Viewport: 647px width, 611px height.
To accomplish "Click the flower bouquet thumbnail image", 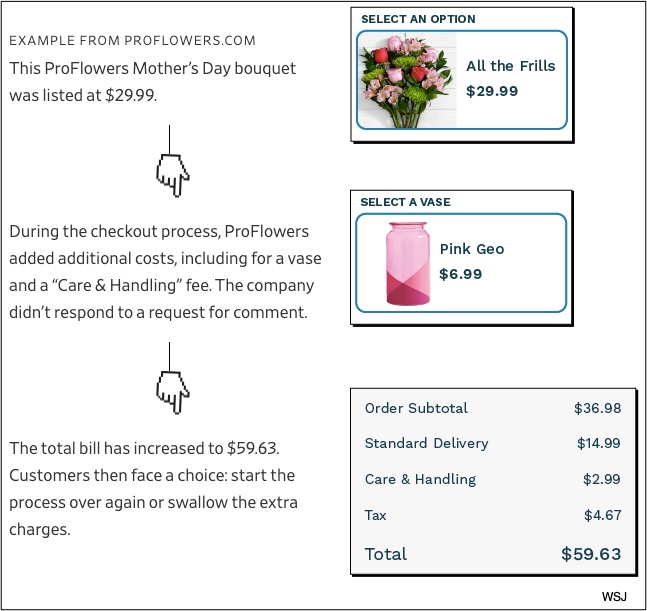I will [x=407, y=81].
